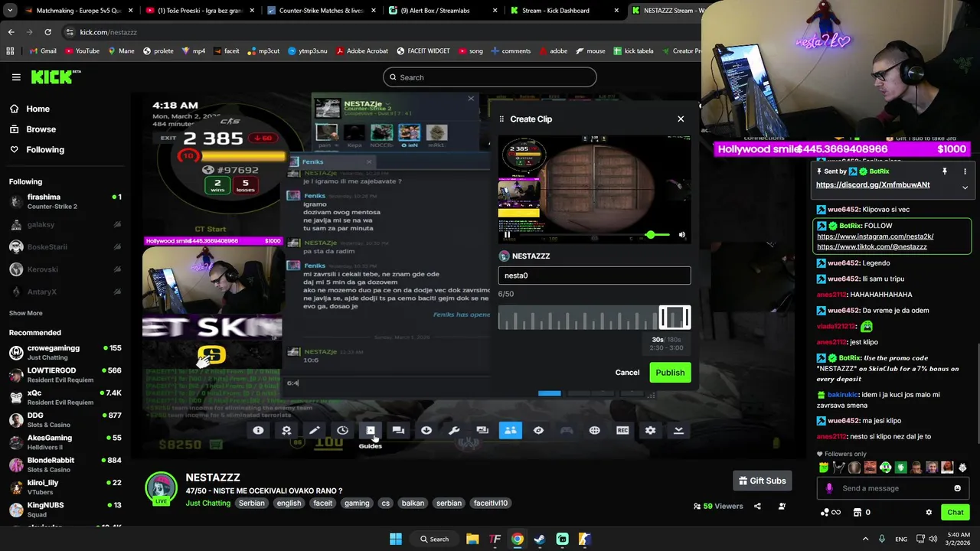Screen dimensions: 980x551
Task: Open Guides icon in the overlay toolbar
Action: (x=371, y=430)
